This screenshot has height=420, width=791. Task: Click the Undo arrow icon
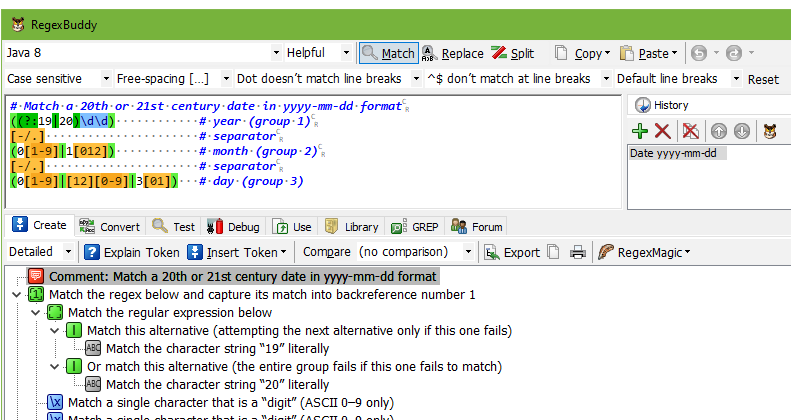699,53
